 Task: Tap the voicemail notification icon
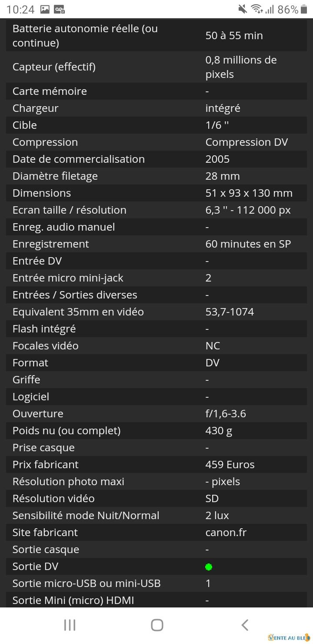click(60, 9)
